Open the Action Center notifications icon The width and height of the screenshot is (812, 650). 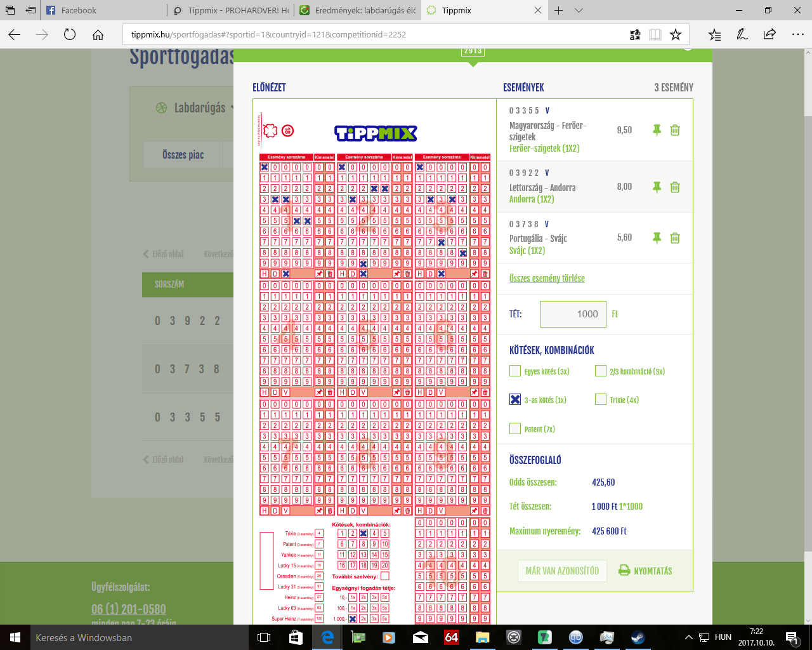(x=792, y=637)
